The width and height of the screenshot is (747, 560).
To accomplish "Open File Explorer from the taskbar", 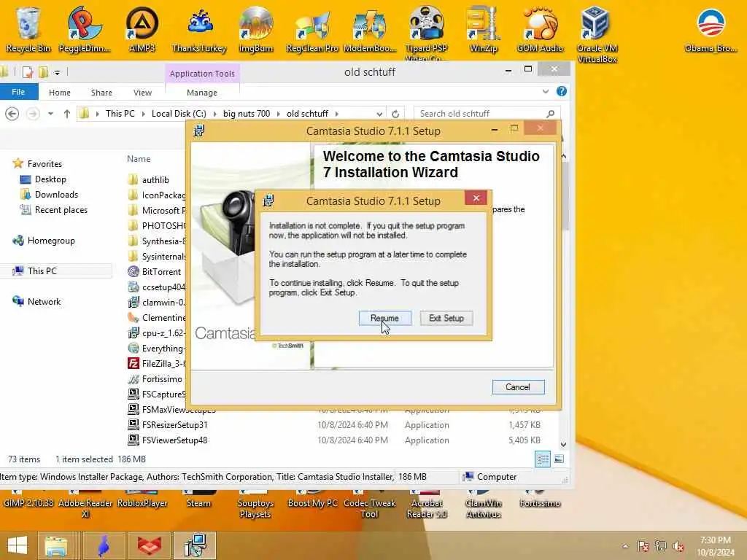I will click(x=56, y=545).
